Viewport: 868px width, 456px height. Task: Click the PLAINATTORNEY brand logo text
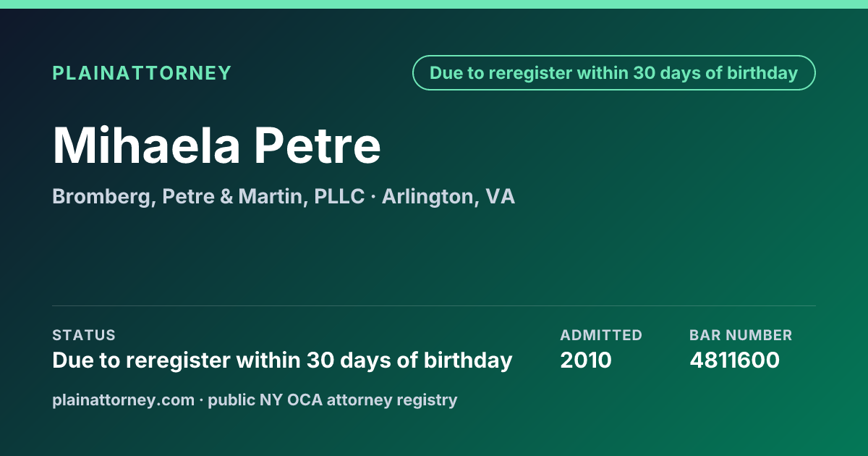click(x=142, y=73)
